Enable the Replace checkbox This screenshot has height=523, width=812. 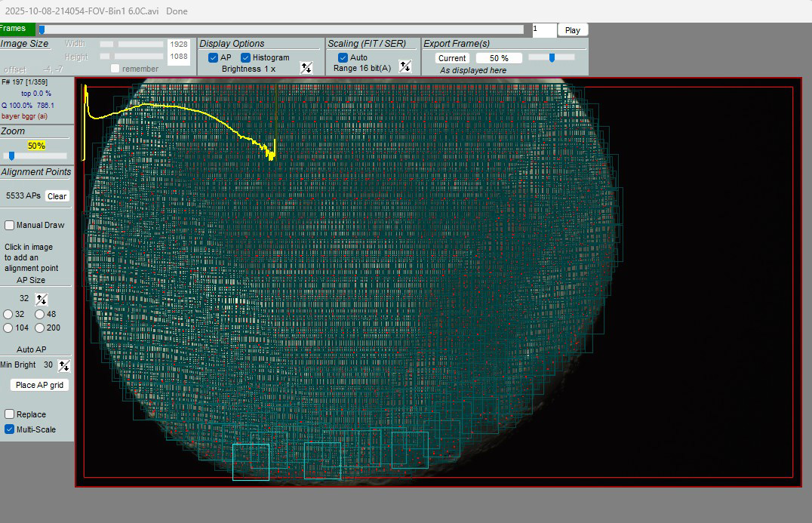tap(10, 414)
